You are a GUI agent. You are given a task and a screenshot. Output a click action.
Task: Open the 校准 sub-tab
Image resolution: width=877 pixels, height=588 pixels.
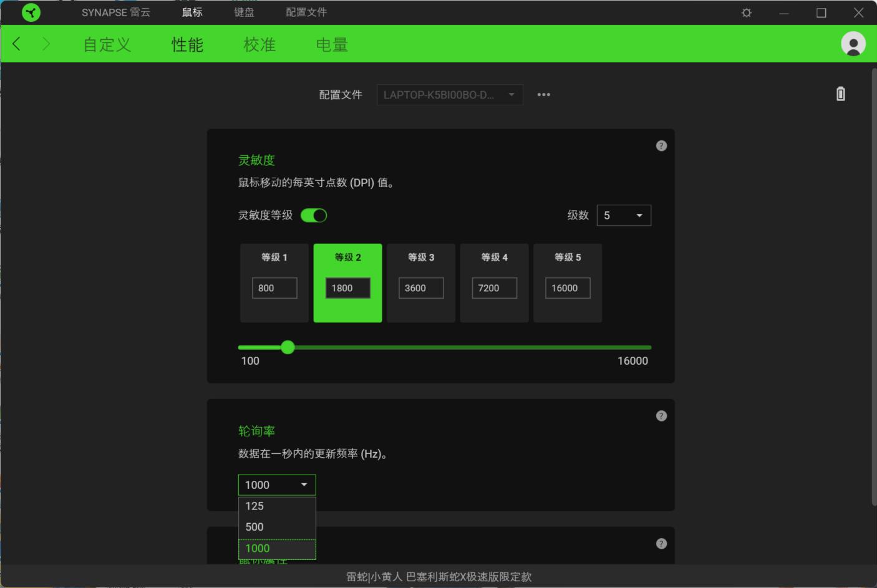[260, 44]
